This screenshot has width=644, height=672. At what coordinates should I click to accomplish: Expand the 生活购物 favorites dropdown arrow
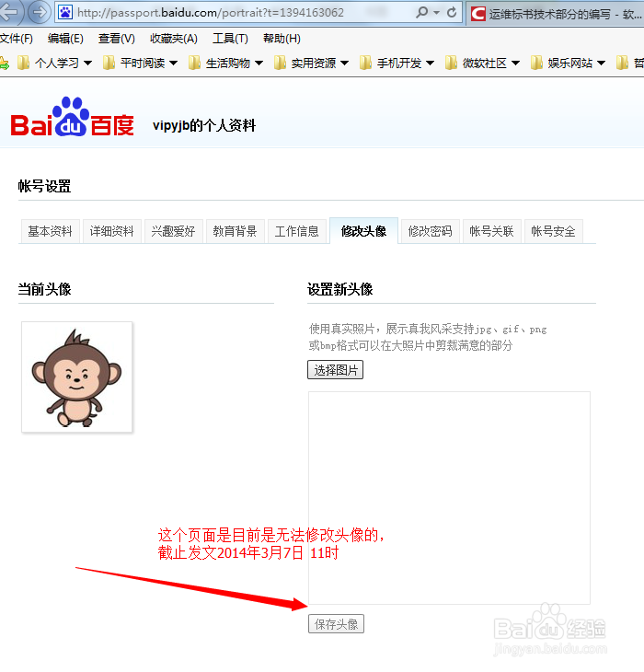pos(259,64)
